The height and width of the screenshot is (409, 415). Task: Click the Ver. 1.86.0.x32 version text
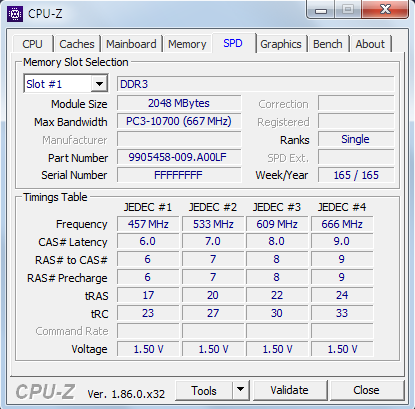coord(126,394)
